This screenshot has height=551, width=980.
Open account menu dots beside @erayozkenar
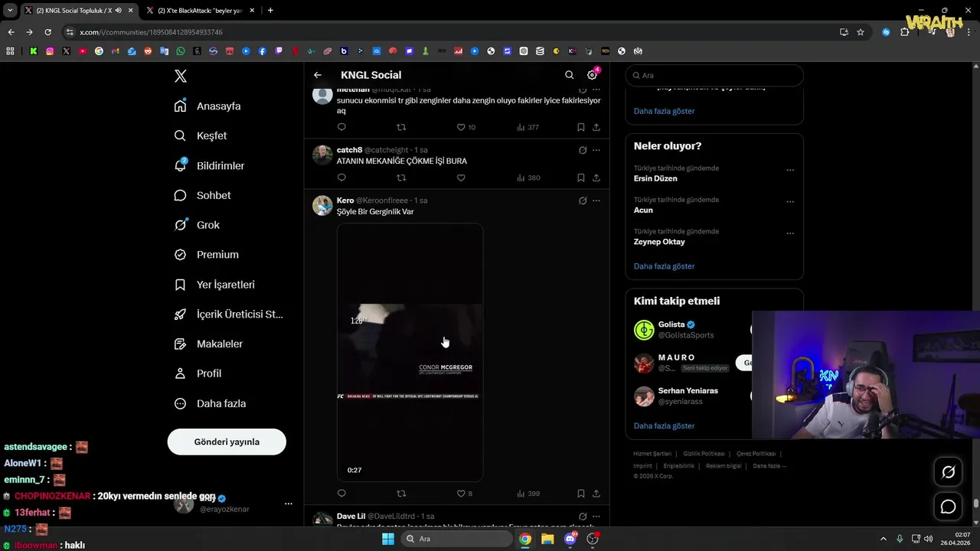289,504
